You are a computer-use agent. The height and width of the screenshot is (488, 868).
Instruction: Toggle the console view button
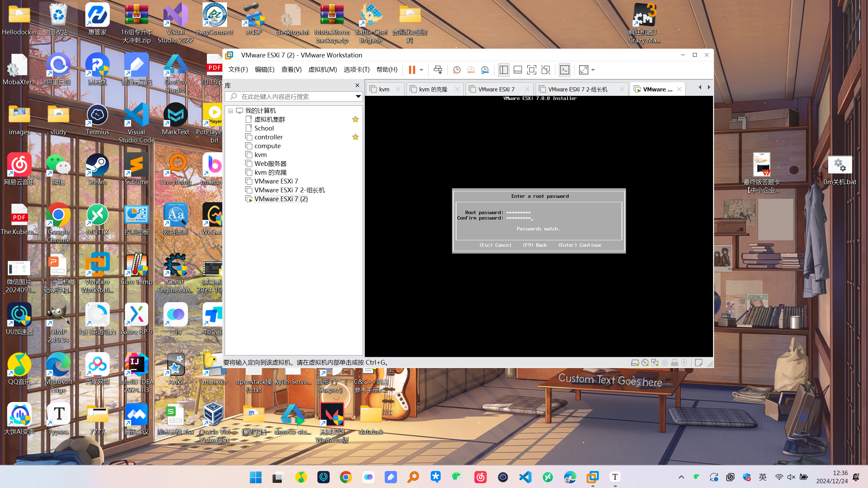click(565, 70)
